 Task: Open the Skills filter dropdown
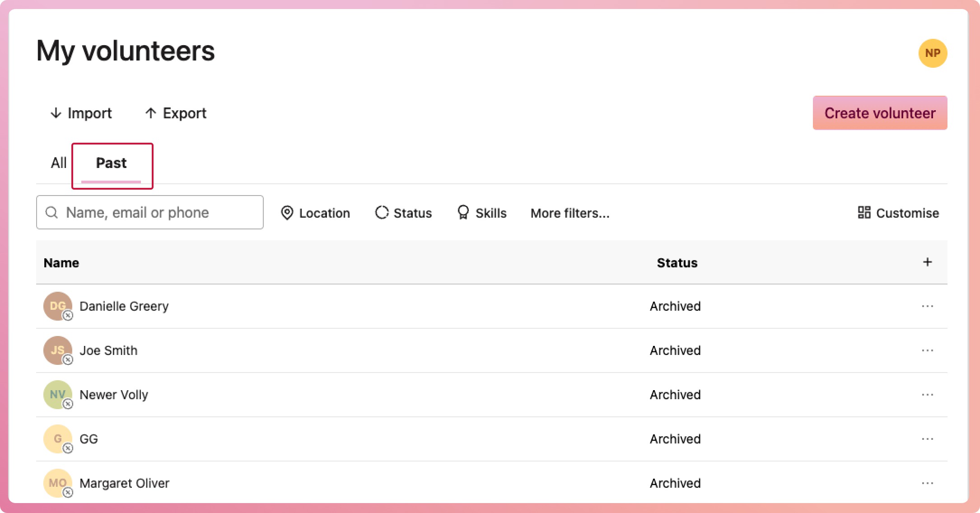(482, 213)
